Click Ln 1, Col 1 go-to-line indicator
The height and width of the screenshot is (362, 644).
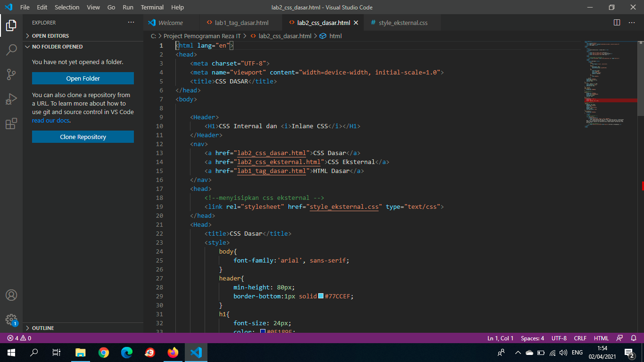(501, 338)
